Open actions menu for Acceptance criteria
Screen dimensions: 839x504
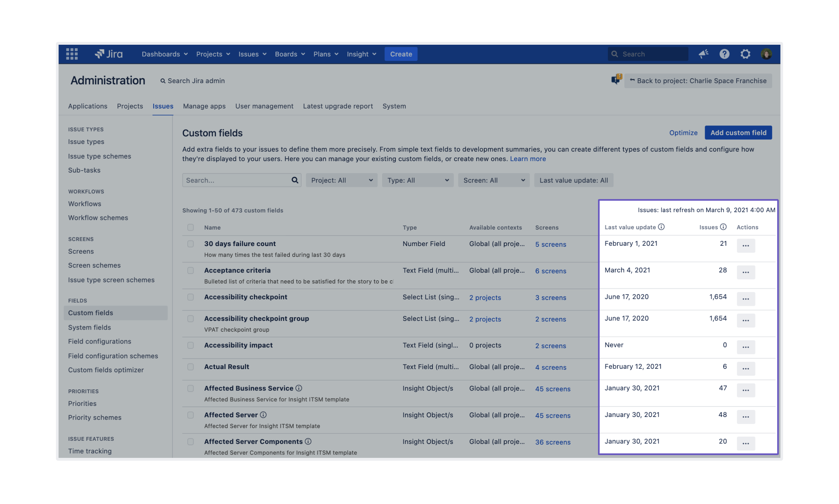coord(746,272)
